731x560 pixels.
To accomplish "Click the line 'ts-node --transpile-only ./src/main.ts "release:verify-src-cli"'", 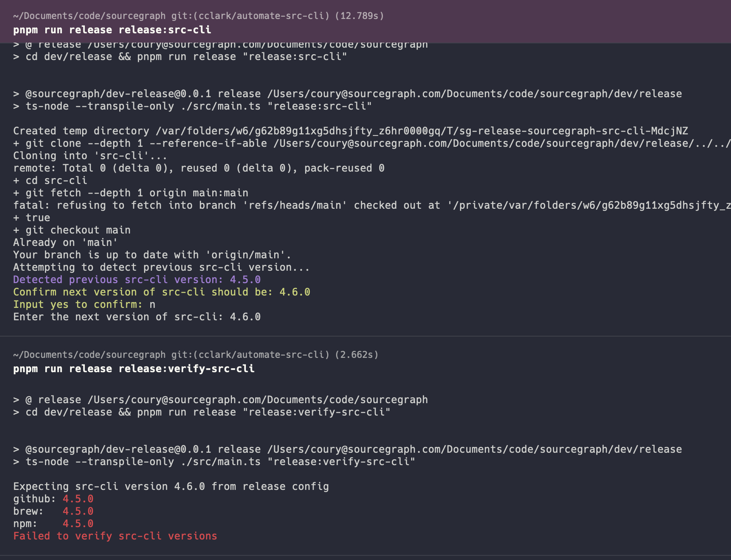I will (214, 462).
